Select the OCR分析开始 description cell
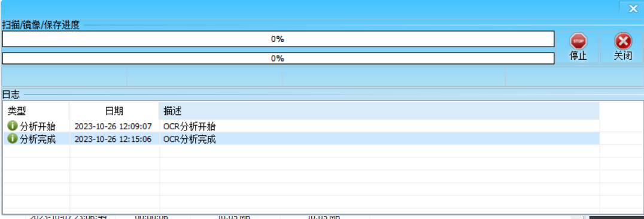 coord(379,126)
